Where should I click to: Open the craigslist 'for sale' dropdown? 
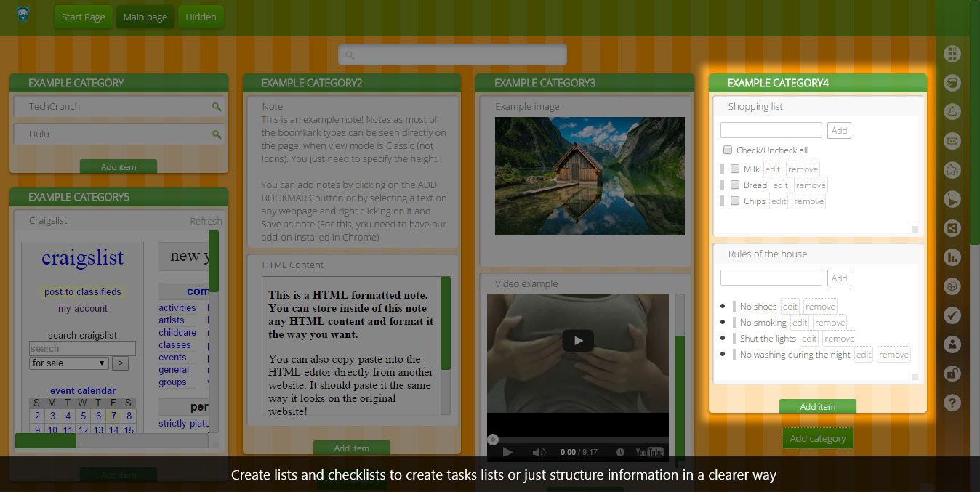[69, 363]
